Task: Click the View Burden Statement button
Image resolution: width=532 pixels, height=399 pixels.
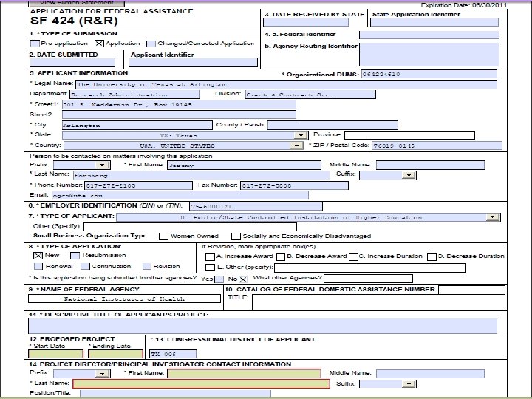Action: click(77, 3)
